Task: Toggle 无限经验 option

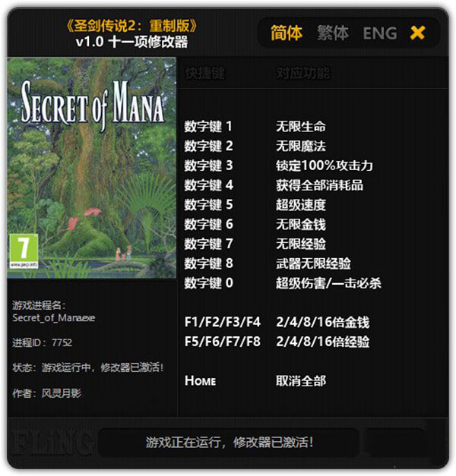Action: (x=301, y=244)
